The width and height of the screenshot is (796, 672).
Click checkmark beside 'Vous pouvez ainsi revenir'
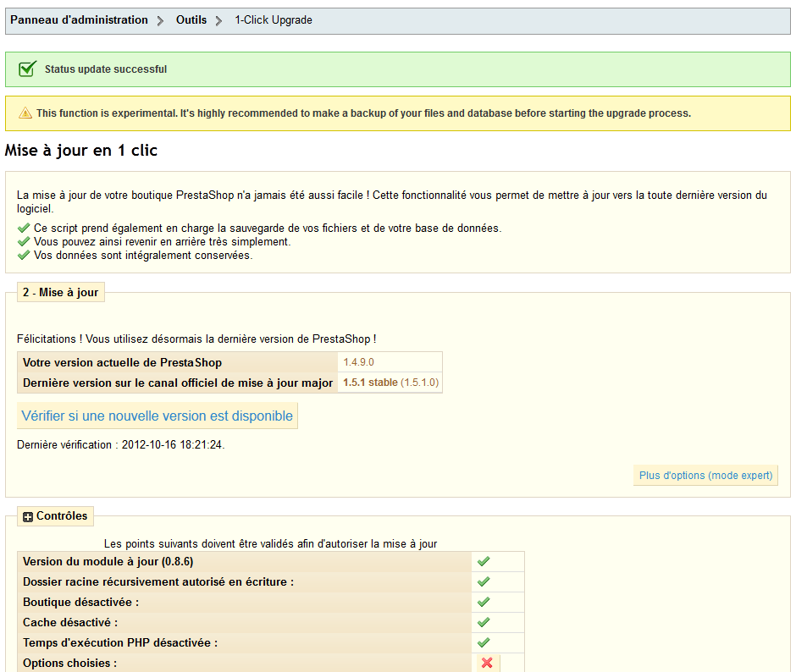[x=24, y=241]
